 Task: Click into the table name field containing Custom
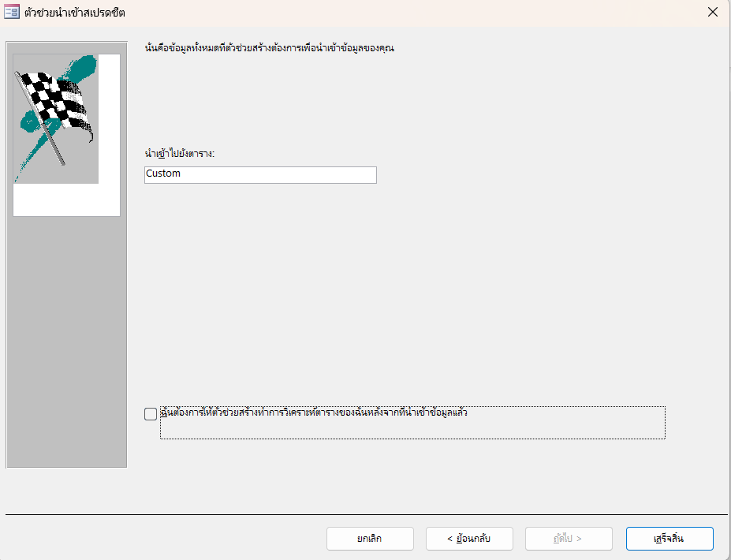coord(260,174)
